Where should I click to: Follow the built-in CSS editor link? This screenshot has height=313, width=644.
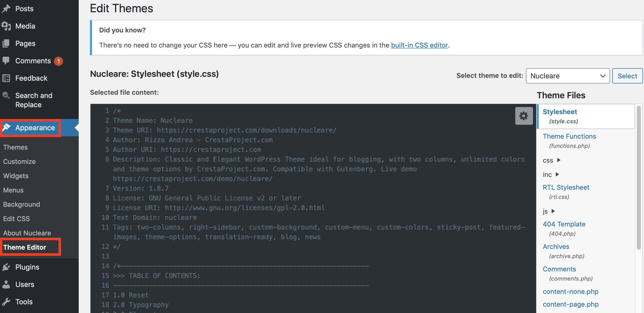[x=419, y=45]
